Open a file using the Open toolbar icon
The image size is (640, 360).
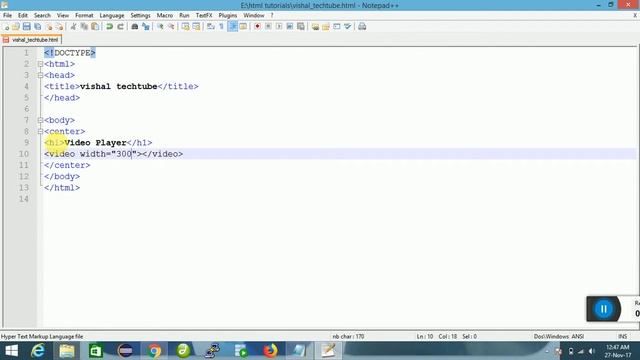pyautogui.click(x=16, y=27)
